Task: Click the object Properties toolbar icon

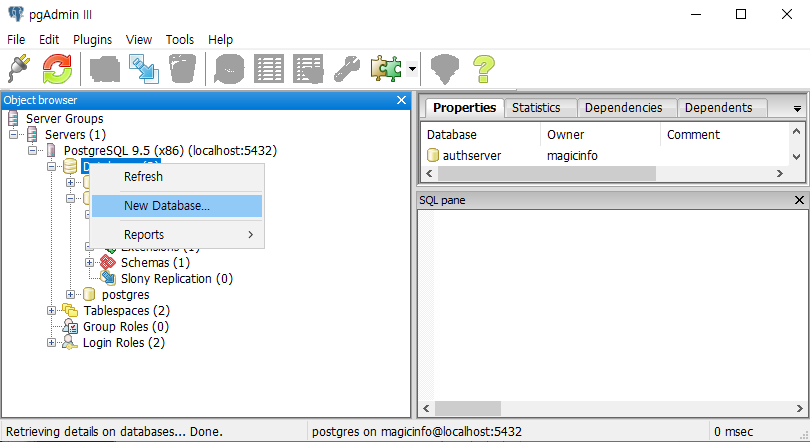Action: pos(105,69)
